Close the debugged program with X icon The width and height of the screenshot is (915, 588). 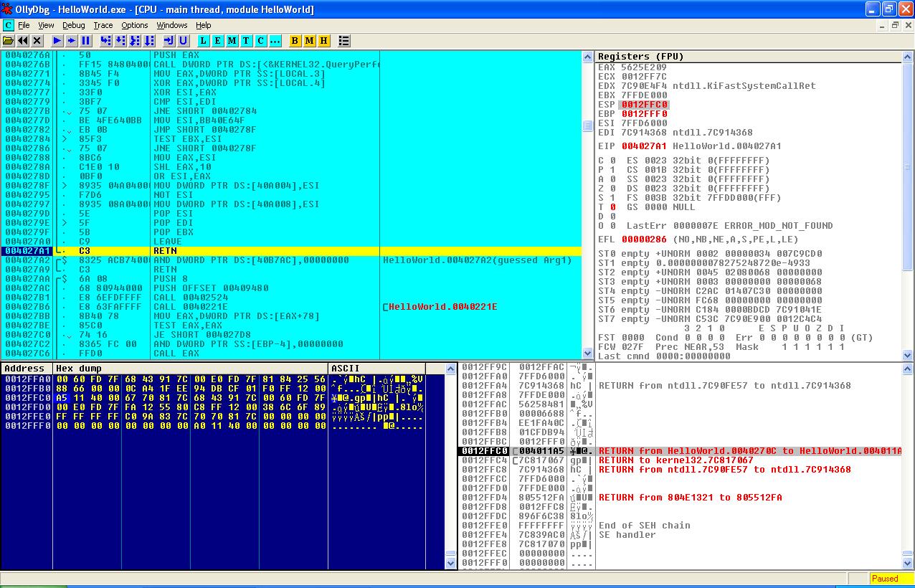37,41
